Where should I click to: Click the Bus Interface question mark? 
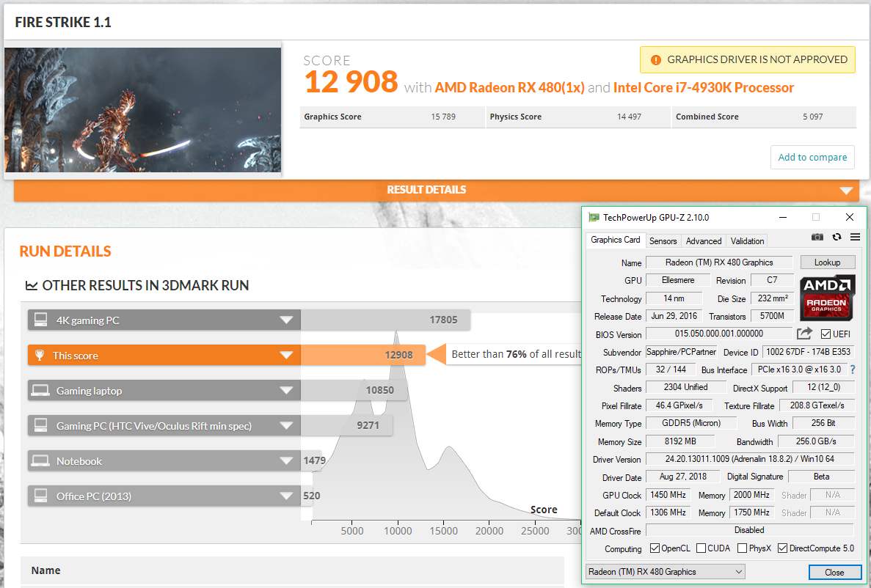point(853,370)
